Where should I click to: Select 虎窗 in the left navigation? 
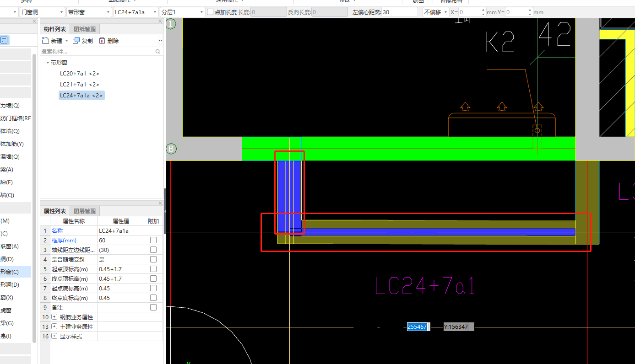[x=5, y=310]
